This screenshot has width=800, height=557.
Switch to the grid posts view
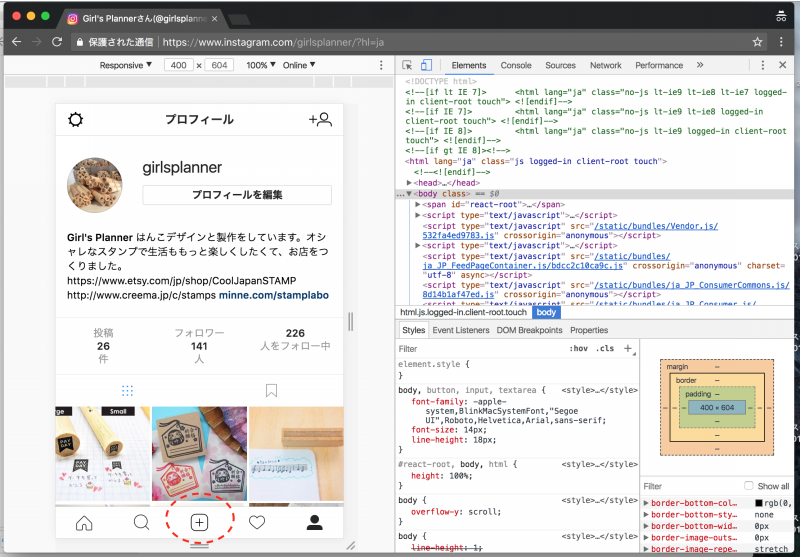128,391
